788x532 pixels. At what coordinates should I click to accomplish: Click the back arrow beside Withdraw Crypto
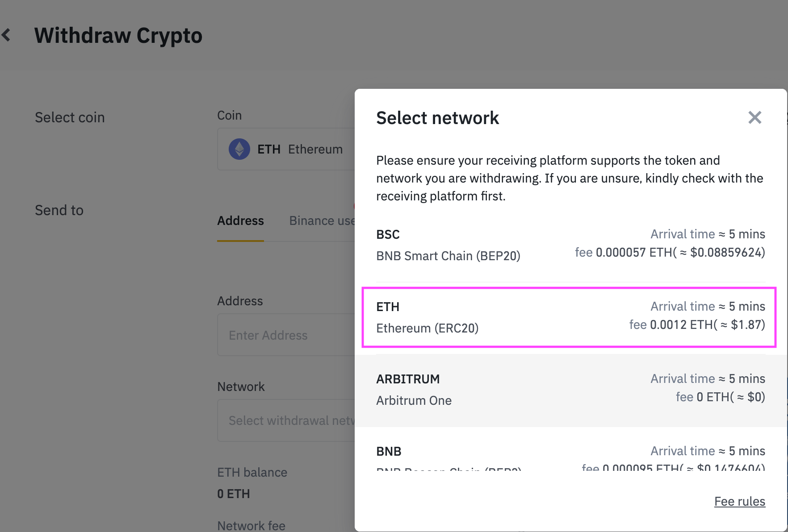(x=6, y=35)
